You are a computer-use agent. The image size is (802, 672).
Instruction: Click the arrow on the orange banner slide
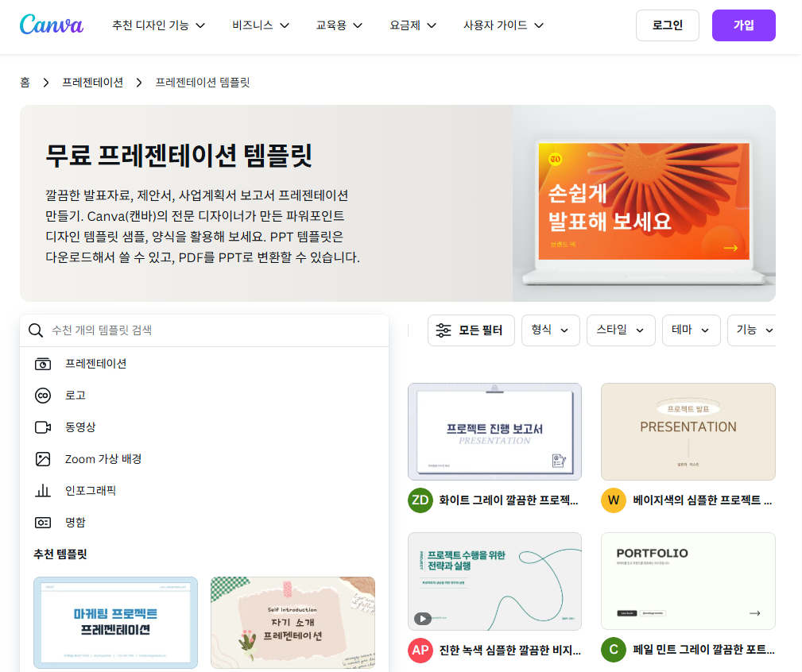pyautogui.click(x=730, y=248)
